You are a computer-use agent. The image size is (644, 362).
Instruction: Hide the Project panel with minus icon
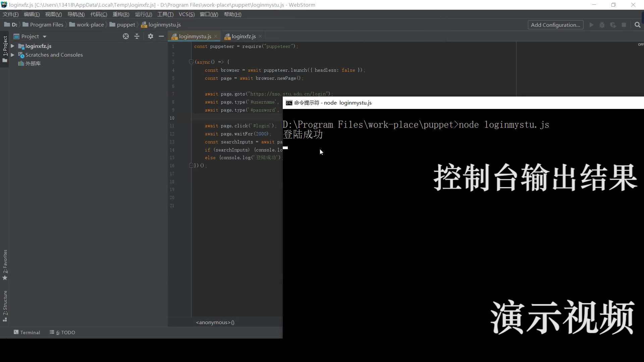tap(161, 36)
